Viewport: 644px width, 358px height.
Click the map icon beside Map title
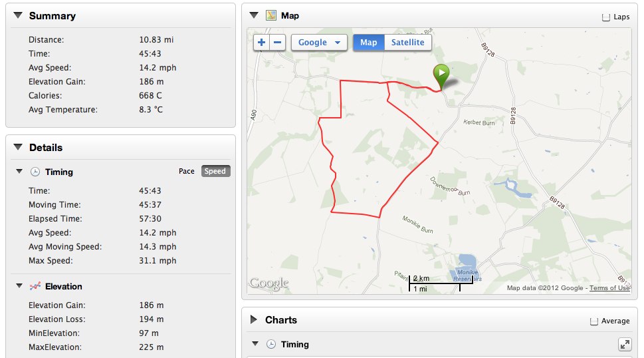(271, 15)
